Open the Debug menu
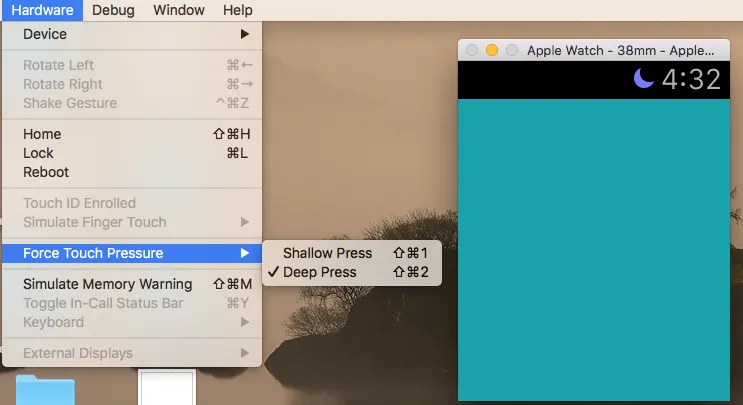Screen dimensions: 743x405 tap(113, 10)
